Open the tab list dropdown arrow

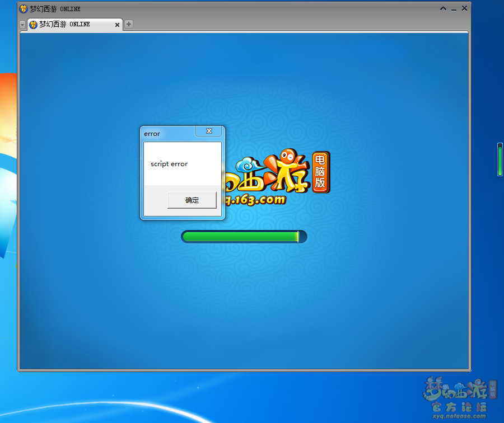[x=22, y=25]
